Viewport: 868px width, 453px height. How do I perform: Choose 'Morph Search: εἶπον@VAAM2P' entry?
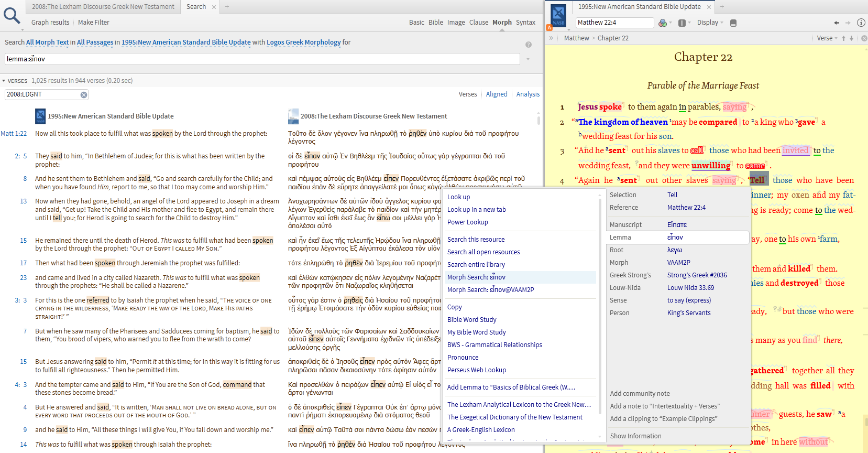491,290
